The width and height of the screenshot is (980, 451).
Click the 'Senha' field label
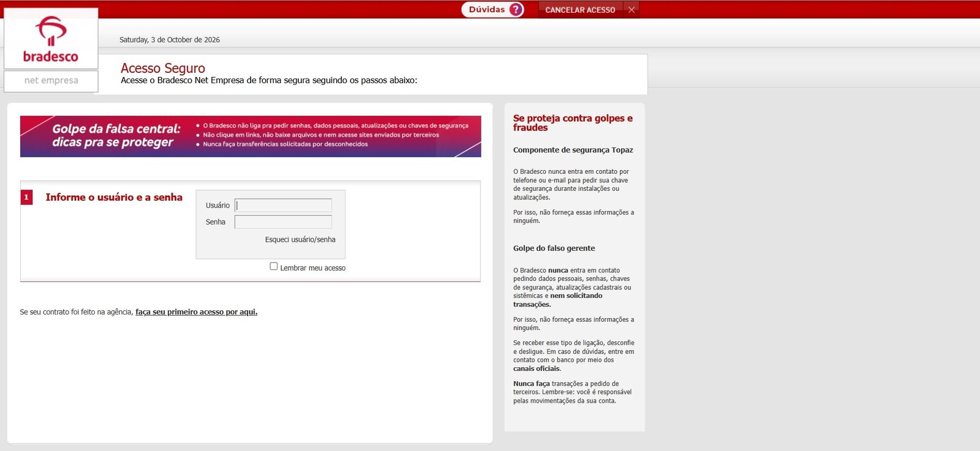tap(216, 222)
